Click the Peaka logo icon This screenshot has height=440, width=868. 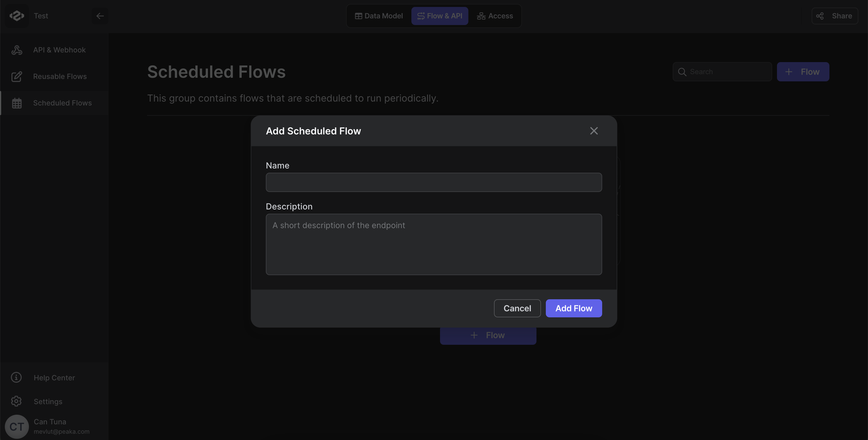tap(17, 16)
